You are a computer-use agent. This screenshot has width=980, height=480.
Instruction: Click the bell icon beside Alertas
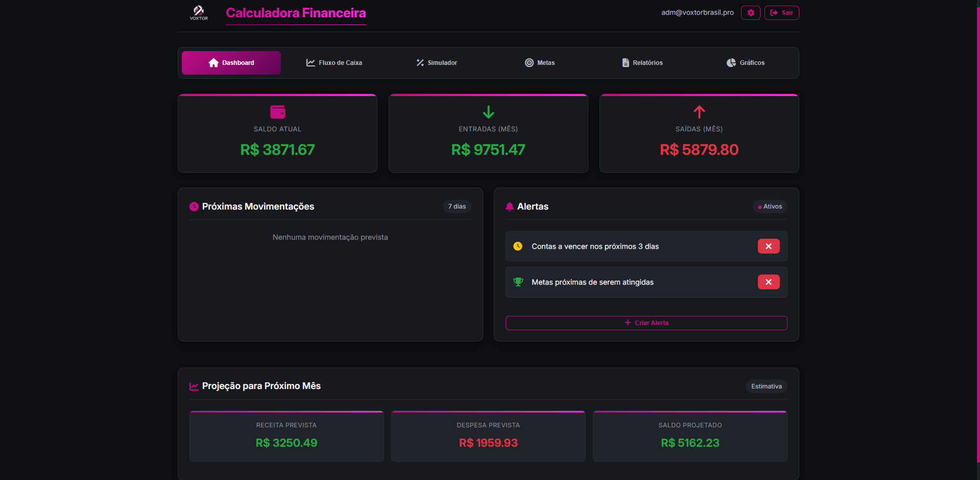(509, 207)
